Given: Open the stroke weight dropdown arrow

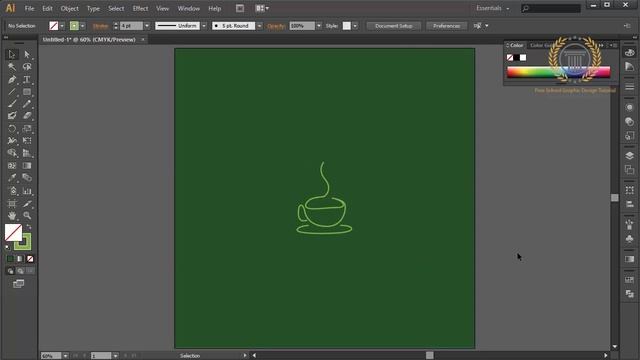Looking at the screenshot, I should coord(147,26).
